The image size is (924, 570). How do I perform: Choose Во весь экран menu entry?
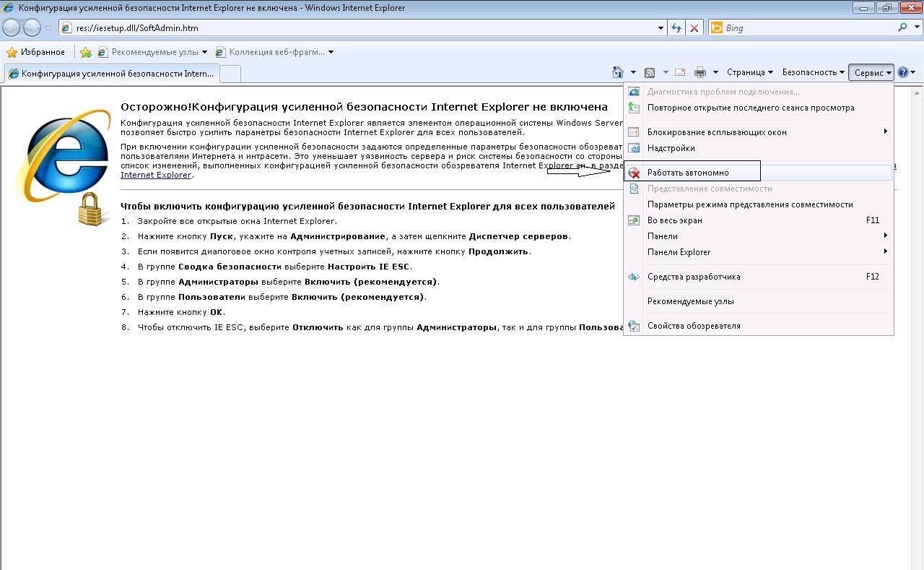click(759, 220)
